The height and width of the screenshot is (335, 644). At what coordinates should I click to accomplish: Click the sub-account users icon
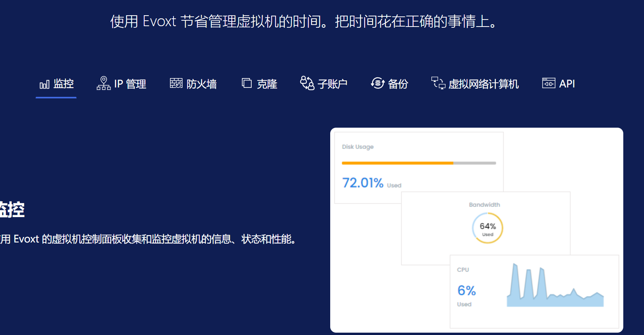tap(307, 83)
